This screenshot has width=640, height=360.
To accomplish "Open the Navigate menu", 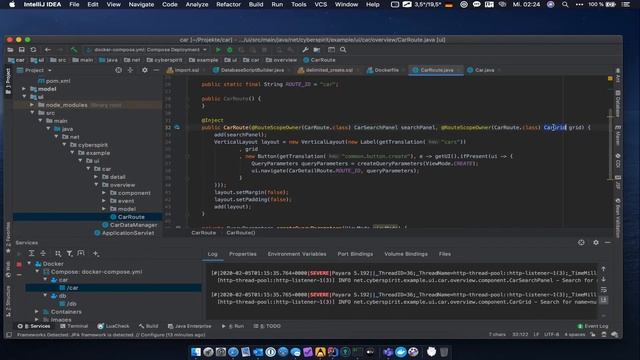I will tap(141, 4).
